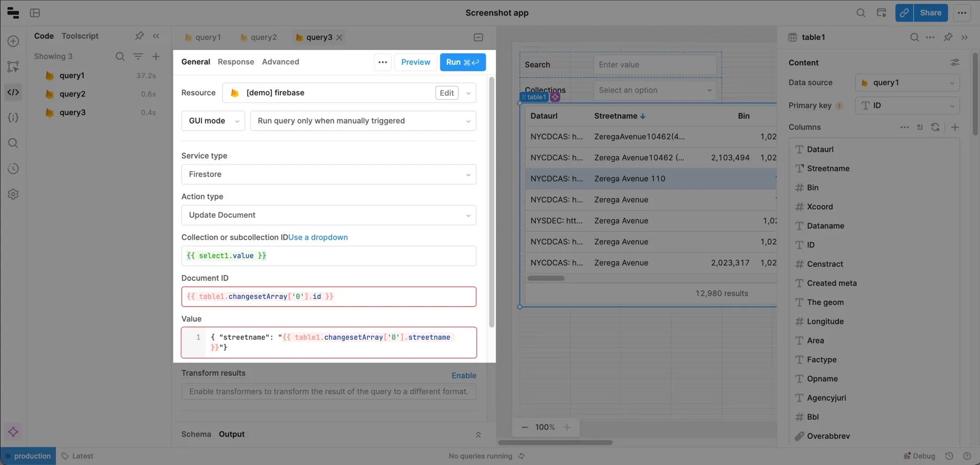Minimize the query editor panel

478,38
